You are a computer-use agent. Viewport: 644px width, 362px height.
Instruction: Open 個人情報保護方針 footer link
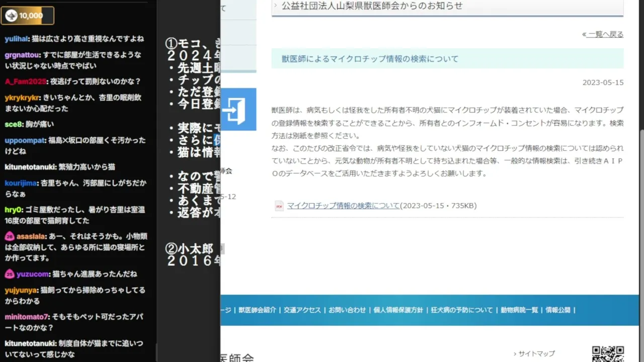pos(398,310)
